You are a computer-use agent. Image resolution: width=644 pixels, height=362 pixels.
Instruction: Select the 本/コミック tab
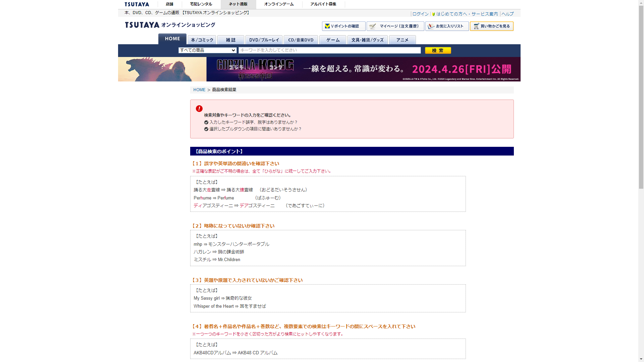(202, 40)
